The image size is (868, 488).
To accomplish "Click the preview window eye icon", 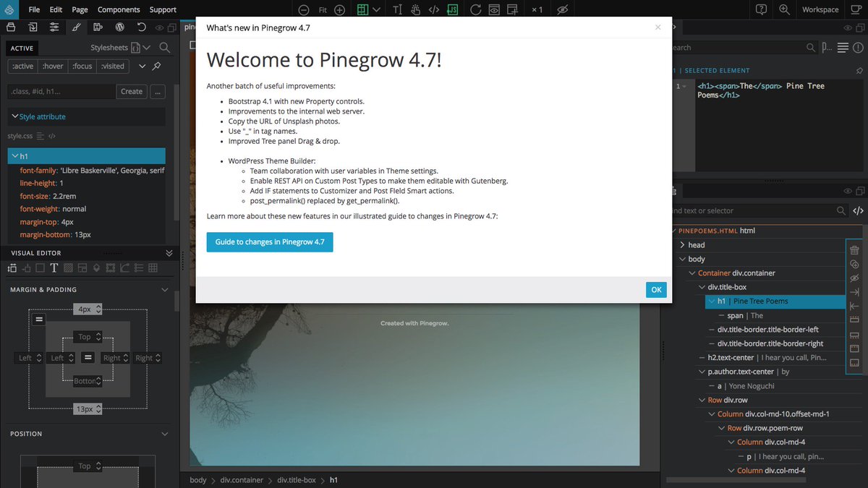I will click(x=494, y=10).
